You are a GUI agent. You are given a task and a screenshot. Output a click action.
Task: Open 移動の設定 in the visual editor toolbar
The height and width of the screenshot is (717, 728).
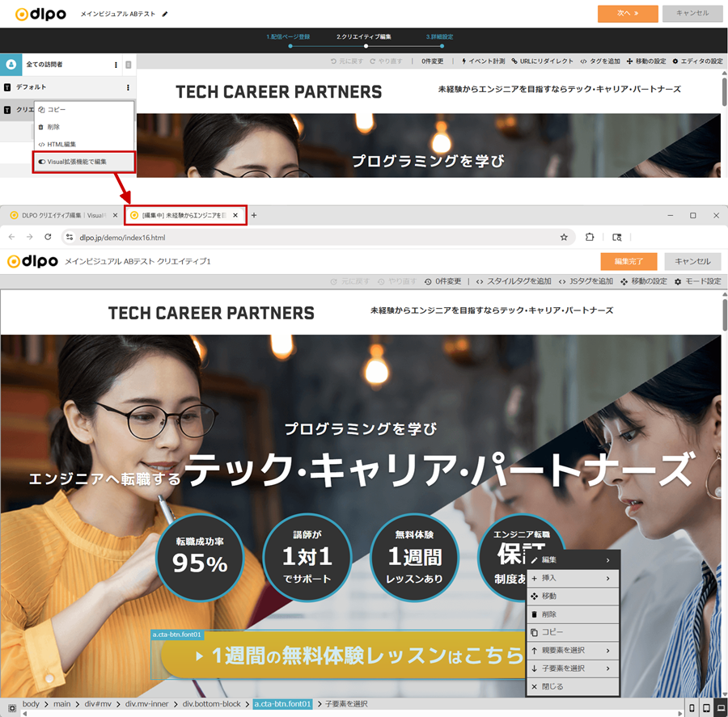coord(644,281)
